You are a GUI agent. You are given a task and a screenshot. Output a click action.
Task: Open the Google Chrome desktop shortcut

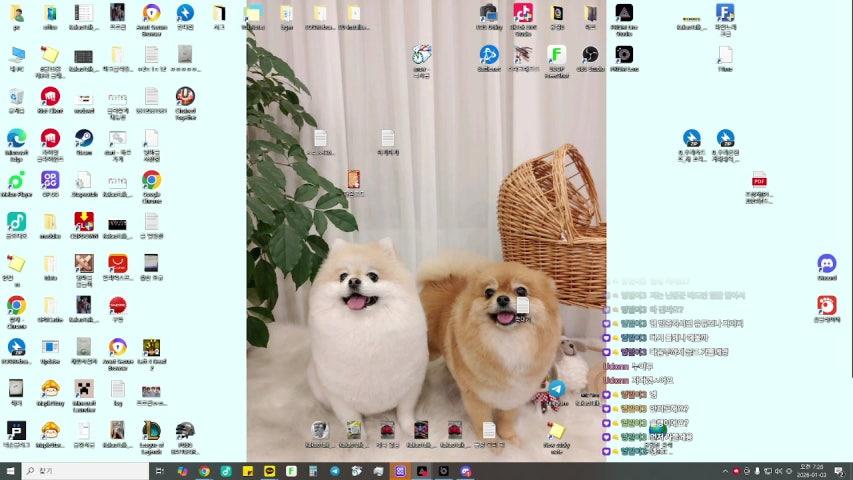pyautogui.click(x=151, y=180)
